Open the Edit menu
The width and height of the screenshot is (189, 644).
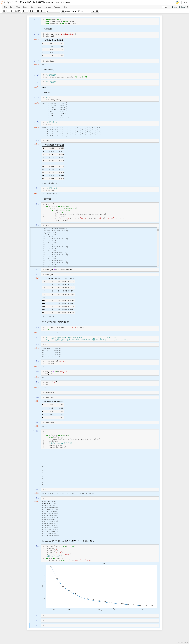click(11, 7)
